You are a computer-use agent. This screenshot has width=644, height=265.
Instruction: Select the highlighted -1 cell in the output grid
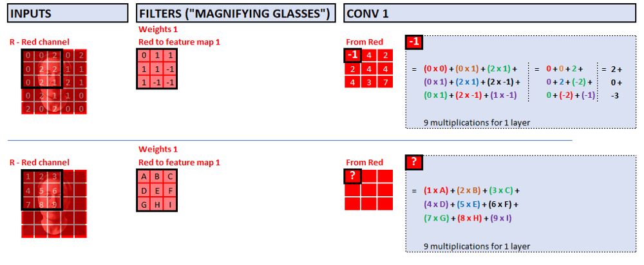click(x=352, y=55)
